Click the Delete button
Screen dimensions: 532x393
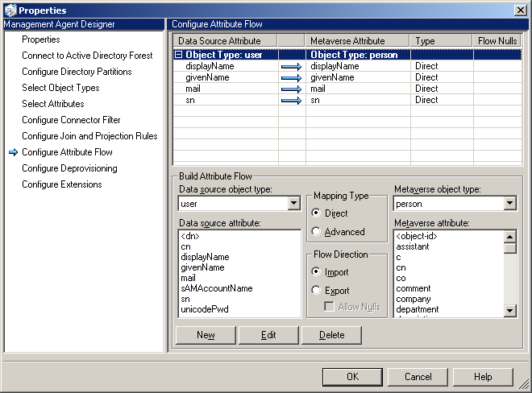click(x=331, y=335)
